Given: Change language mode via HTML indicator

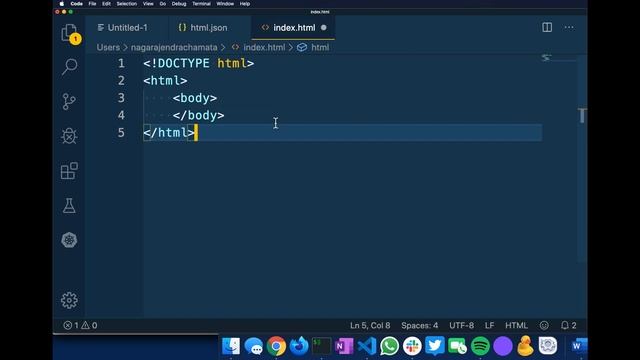Looking at the screenshot, I should 516,325.
